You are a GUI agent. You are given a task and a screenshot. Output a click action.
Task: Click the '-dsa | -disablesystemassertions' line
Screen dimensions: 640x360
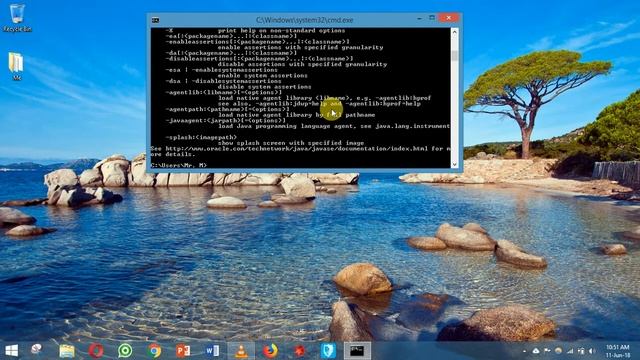223,81
